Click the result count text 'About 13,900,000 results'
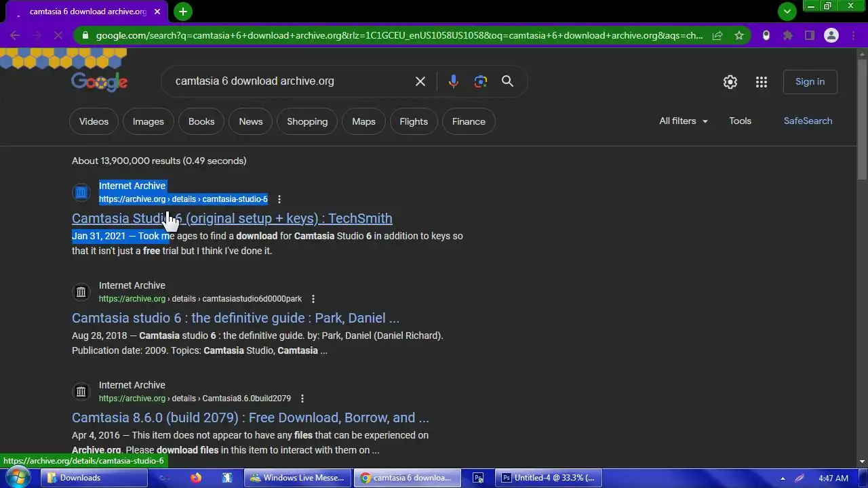This screenshot has width=868, height=488. [x=126, y=161]
